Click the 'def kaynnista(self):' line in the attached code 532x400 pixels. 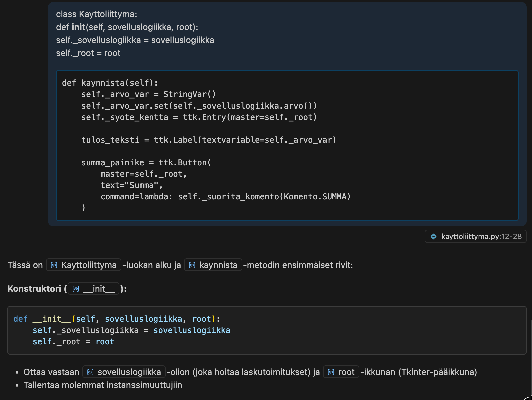[x=110, y=83]
